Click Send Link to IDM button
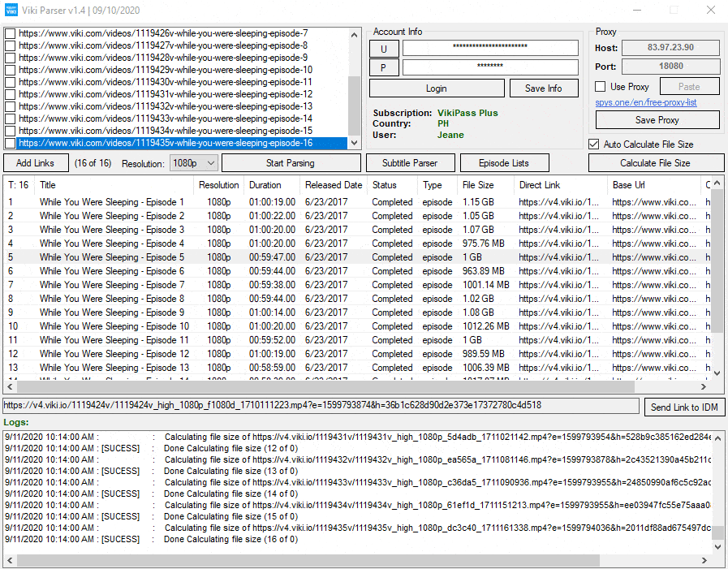The height and width of the screenshot is (569, 728). pyautogui.click(x=684, y=407)
